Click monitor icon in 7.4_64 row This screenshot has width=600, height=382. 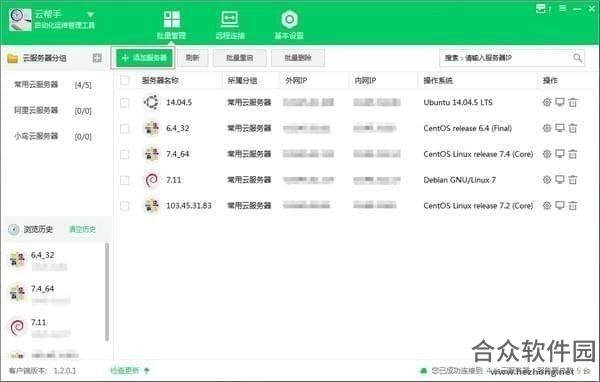click(560, 154)
